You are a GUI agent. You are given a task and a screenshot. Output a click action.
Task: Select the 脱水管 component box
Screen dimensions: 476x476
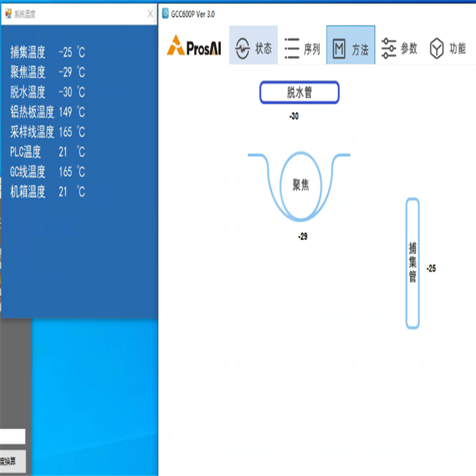coord(299,93)
